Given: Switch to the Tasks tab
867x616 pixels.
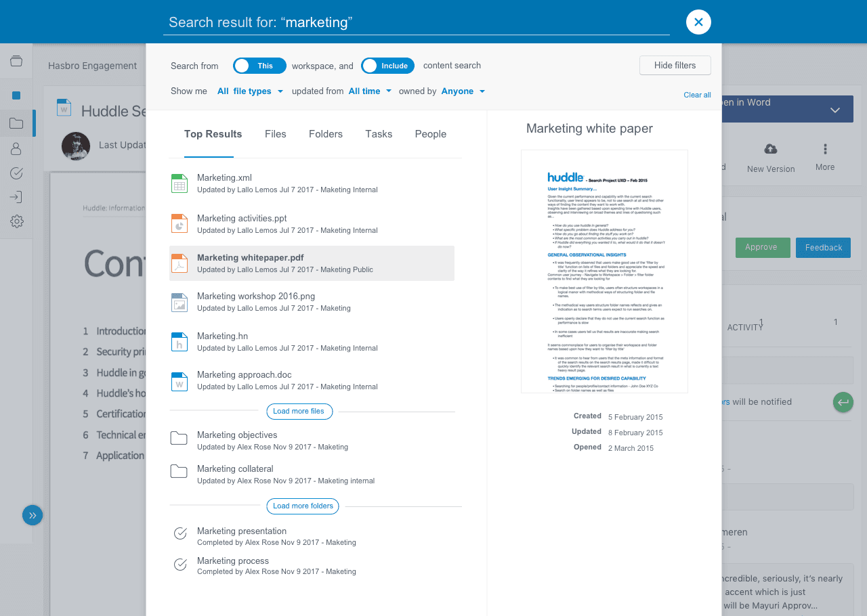Looking at the screenshot, I should click(379, 134).
